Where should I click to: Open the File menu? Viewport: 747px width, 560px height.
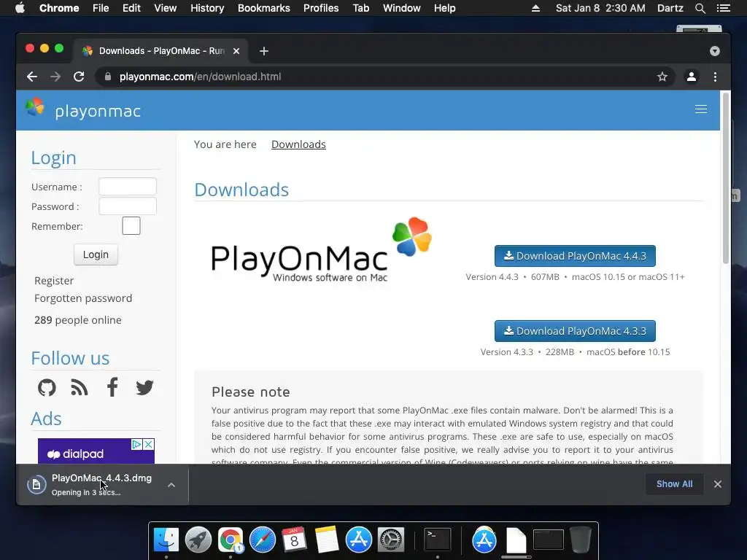click(x=101, y=8)
